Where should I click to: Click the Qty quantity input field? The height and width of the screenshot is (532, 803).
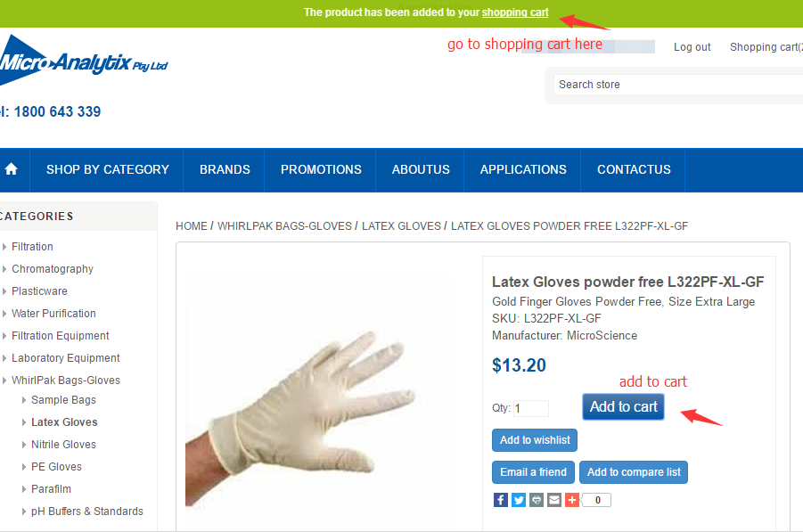tap(531, 408)
